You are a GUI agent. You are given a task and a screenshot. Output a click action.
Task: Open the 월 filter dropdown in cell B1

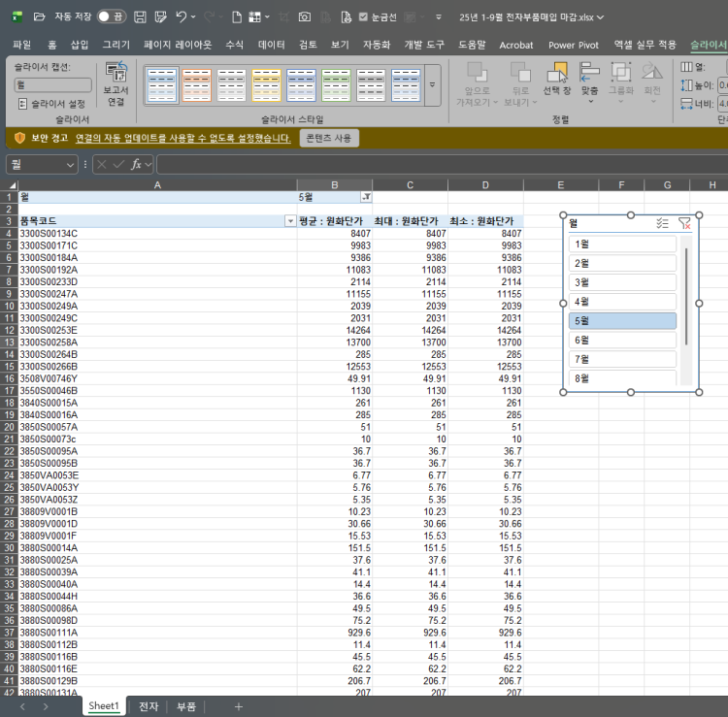(x=365, y=197)
